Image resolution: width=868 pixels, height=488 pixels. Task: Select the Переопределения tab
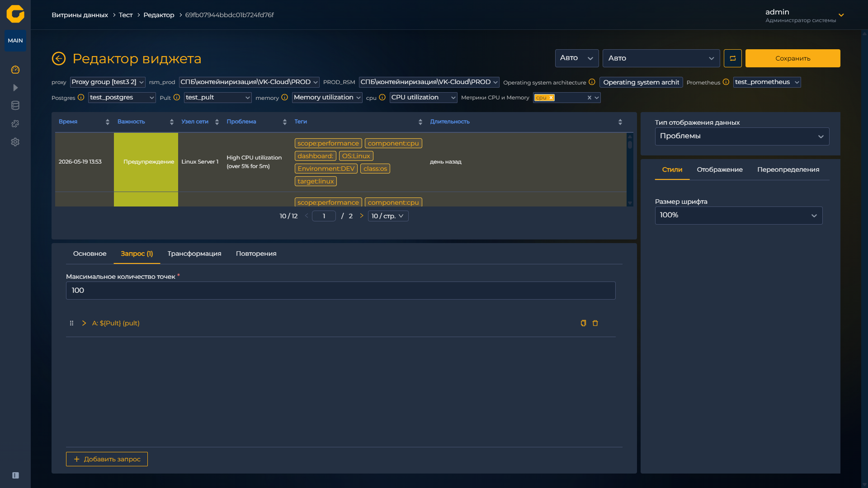(788, 169)
